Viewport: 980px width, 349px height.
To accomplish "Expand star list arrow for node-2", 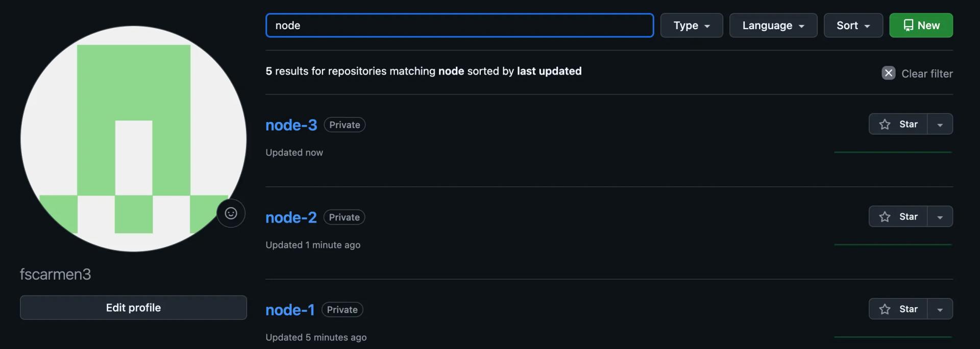I will 940,217.
